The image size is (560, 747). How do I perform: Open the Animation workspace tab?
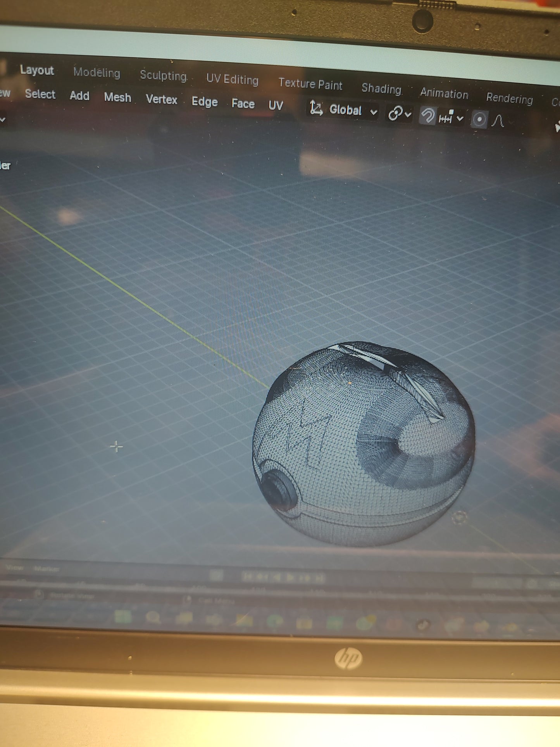click(x=445, y=93)
